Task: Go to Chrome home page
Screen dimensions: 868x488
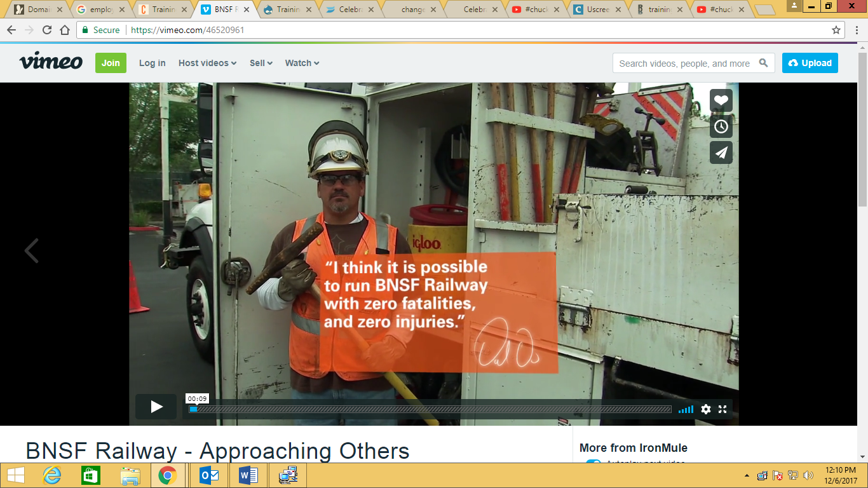Action: [65, 30]
